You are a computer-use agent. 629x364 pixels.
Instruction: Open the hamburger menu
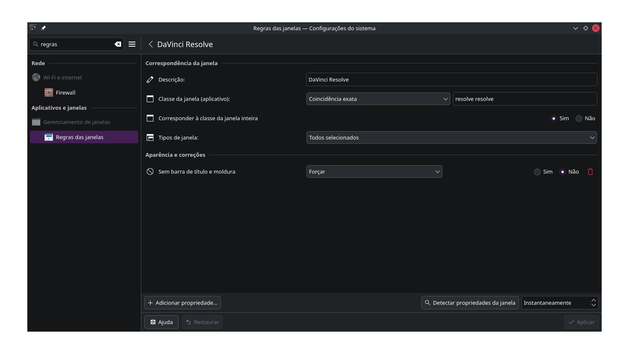coord(132,44)
